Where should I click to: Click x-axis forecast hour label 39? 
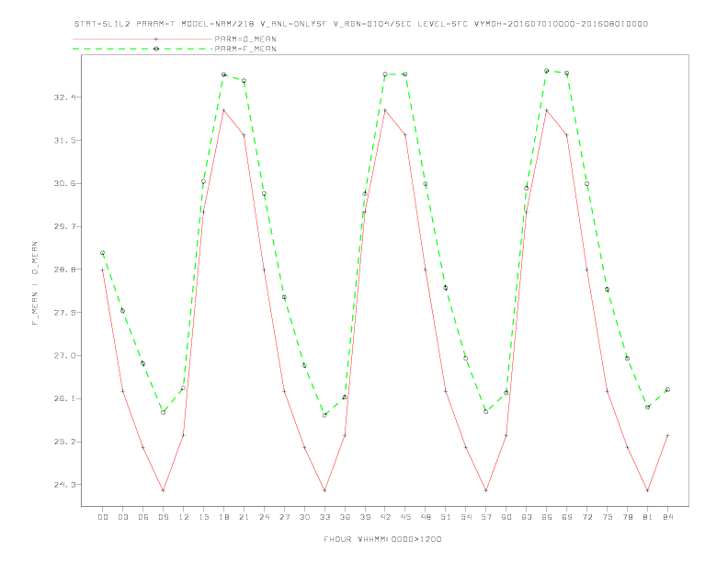[x=365, y=517]
